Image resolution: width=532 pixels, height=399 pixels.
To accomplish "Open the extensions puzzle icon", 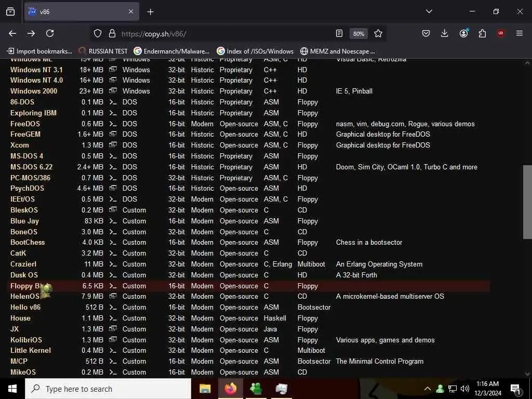I will 482,33.
